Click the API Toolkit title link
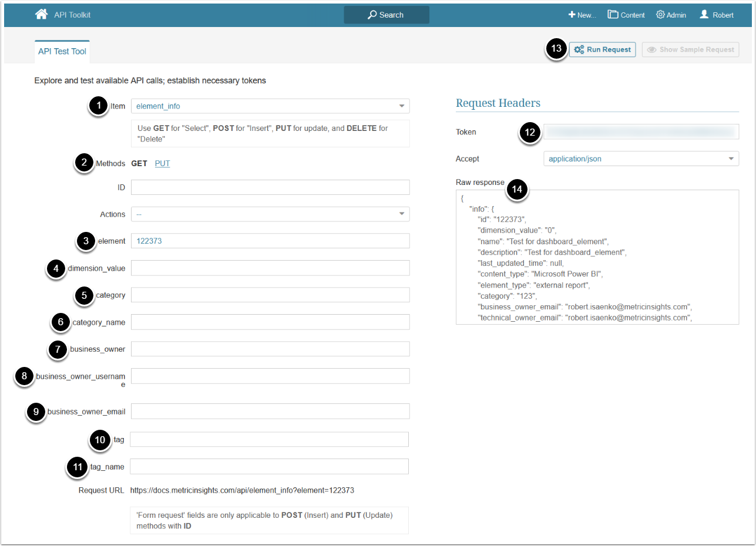 coord(72,15)
